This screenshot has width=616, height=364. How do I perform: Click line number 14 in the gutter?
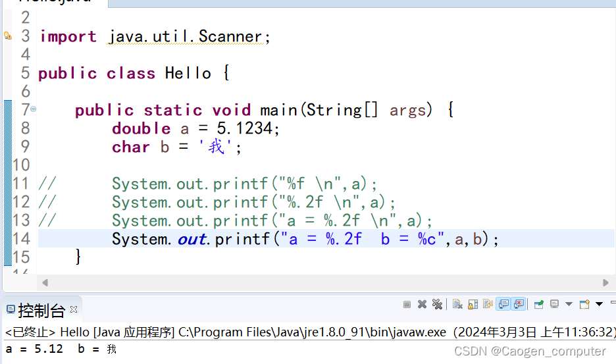point(21,238)
